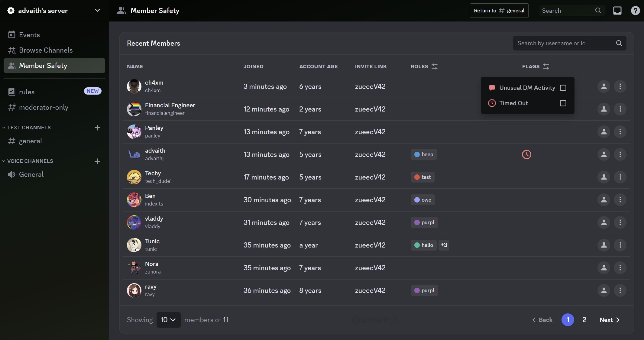Viewport: 644px width, 340px height.
Task: Open the Showing 10 members dropdown
Action: pyautogui.click(x=168, y=320)
